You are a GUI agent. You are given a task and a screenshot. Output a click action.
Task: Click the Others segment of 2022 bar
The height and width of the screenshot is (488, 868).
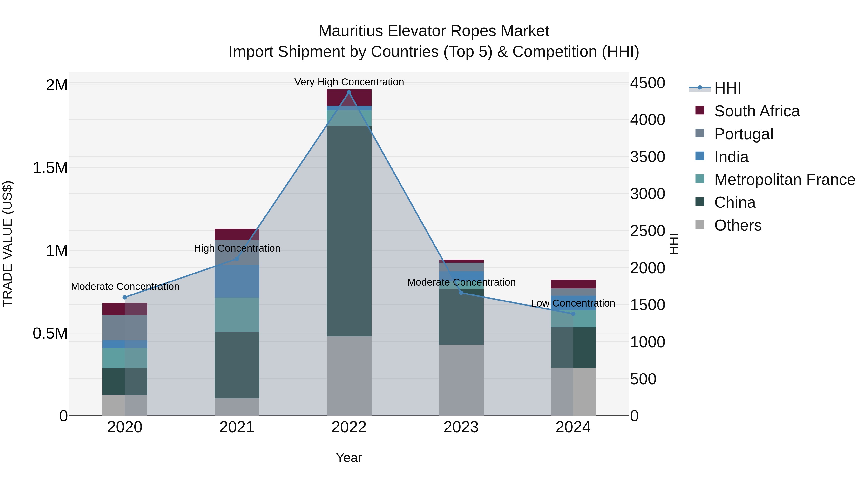(349, 376)
